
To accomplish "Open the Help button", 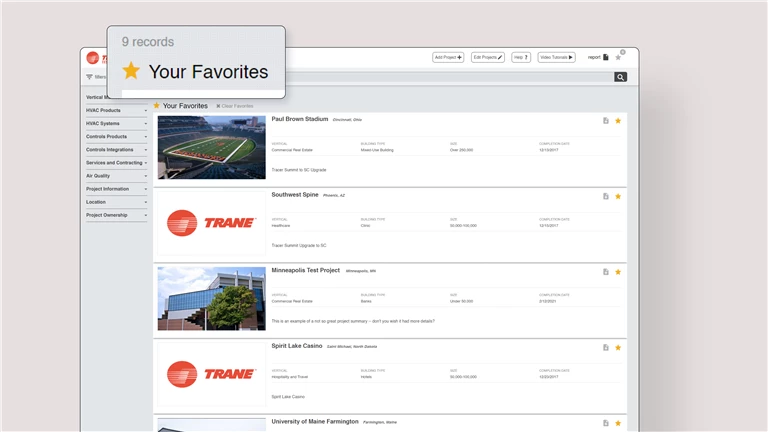I will pyautogui.click(x=521, y=57).
